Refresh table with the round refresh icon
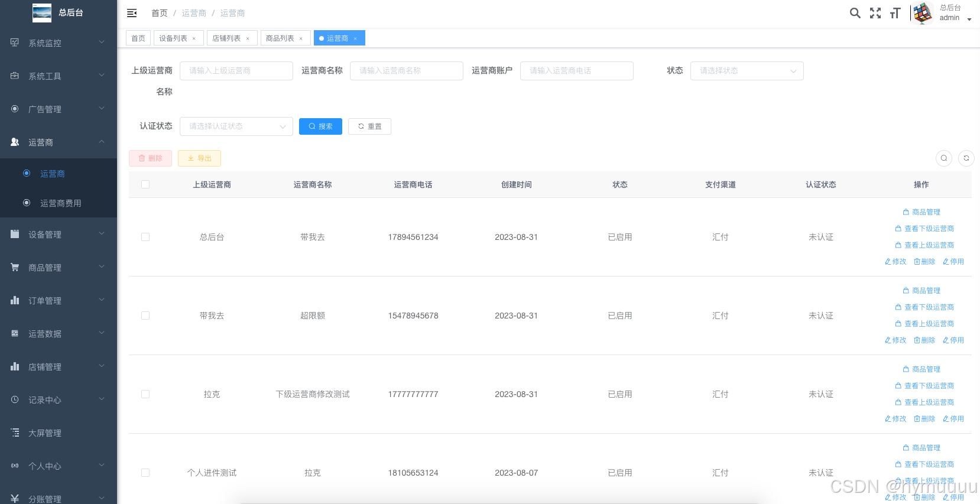Viewport: 980px width, 504px height. click(x=966, y=158)
